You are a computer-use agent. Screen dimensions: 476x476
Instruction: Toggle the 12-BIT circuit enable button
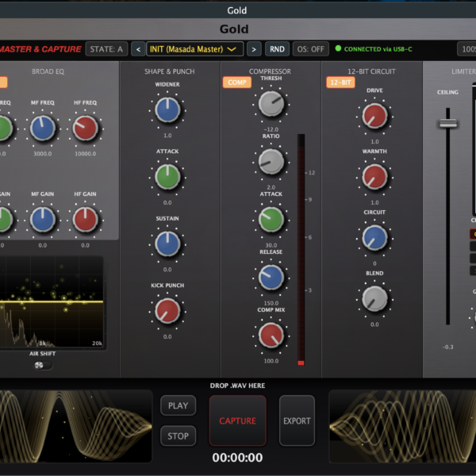click(340, 83)
